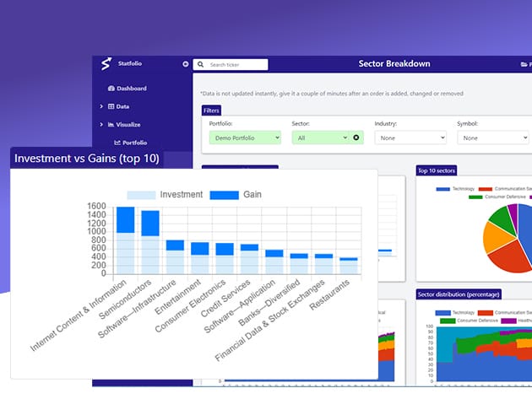Viewport: 532px width, 399px height.
Task: Click the Dashboard gauge icon
Action: point(111,89)
